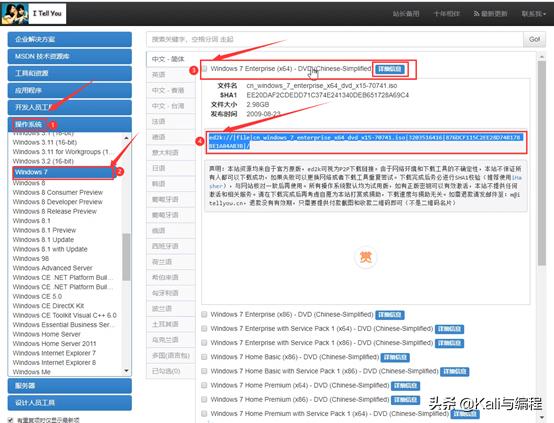Select Windows Home Server 2011 entry
This screenshot has width=554, height=423.
coord(54,343)
